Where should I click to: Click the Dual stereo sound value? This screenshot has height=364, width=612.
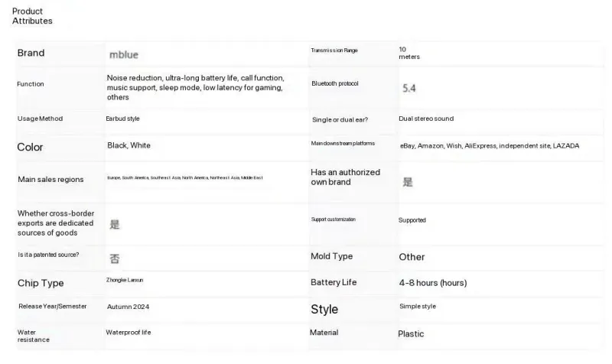tap(426, 119)
